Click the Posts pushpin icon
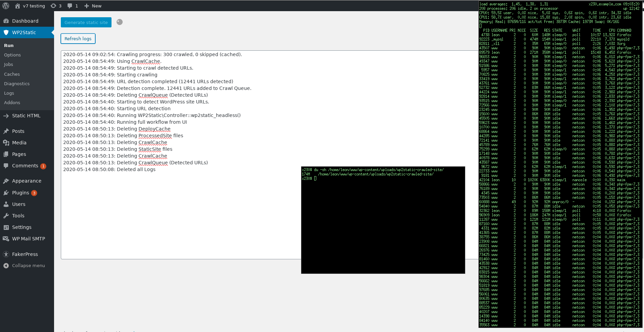Image resolution: width=644 pixels, height=332 pixels. click(x=6, y=131)
